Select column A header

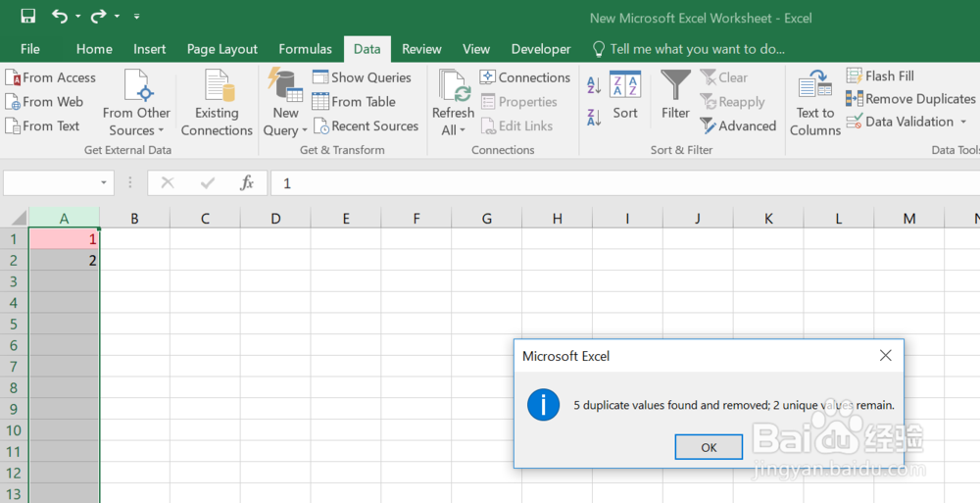[x=65, y=219]
